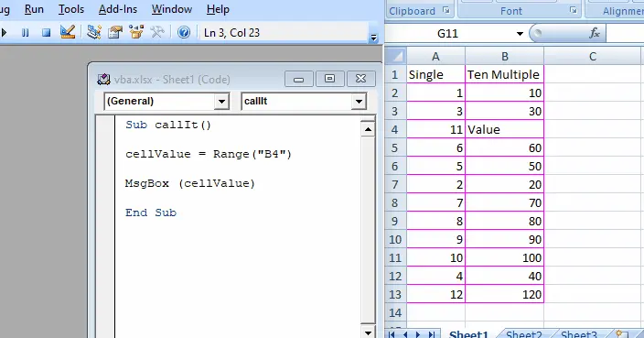This screenshot has height=338, width=644.
Task: Select column A header
Action: coord(435,57)
